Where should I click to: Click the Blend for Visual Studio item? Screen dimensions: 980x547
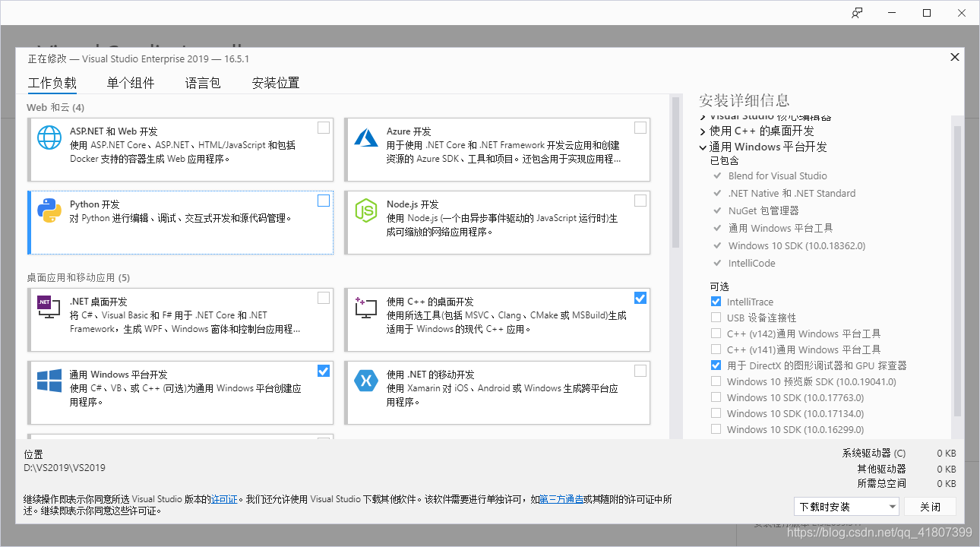[778, 175]
